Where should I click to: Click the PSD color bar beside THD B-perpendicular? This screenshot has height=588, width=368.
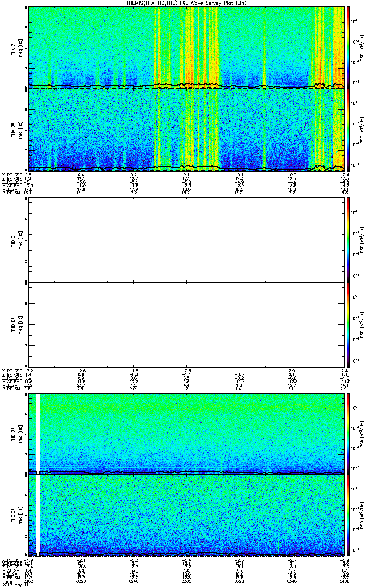[x=348, y=240]
